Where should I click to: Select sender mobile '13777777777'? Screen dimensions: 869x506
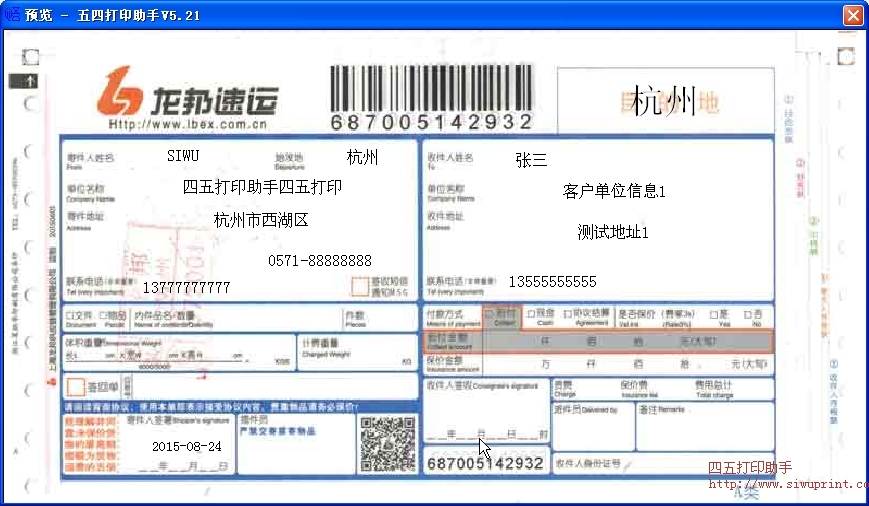pos(186,288)
